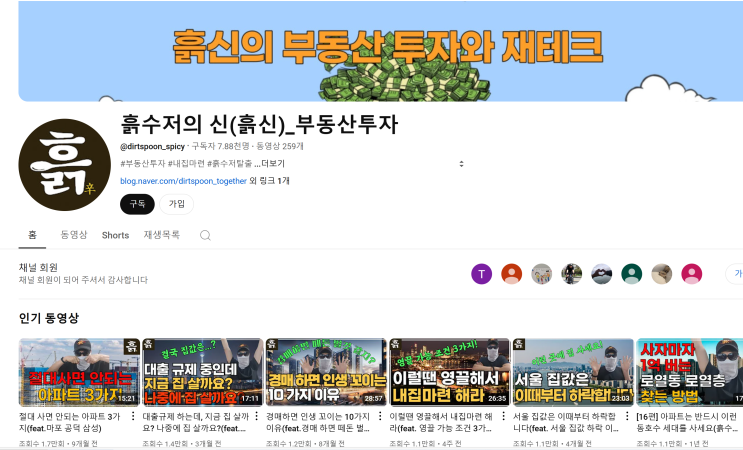
Task: Open the cyclist photo member avatar
Action: coord(571,274)
